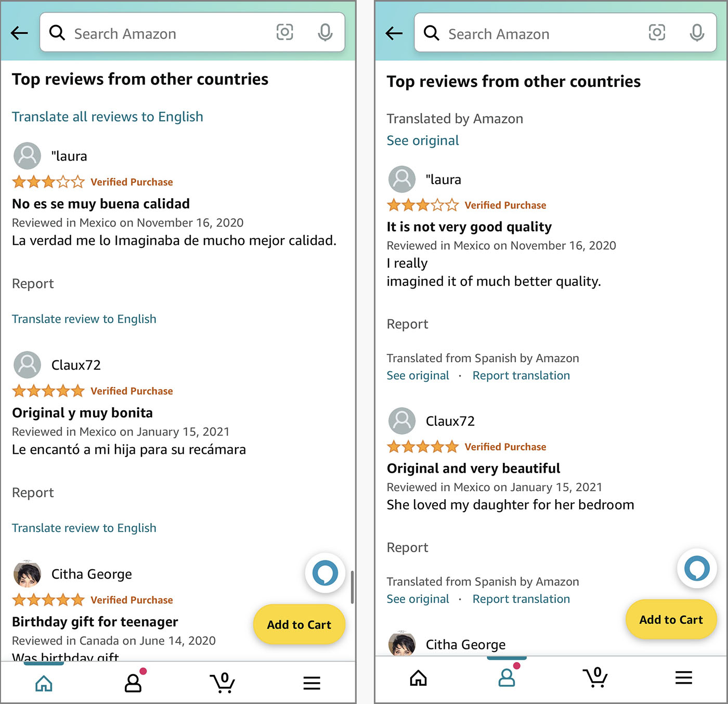Tap the profile tab icon in left screen

tap(134, 682)
